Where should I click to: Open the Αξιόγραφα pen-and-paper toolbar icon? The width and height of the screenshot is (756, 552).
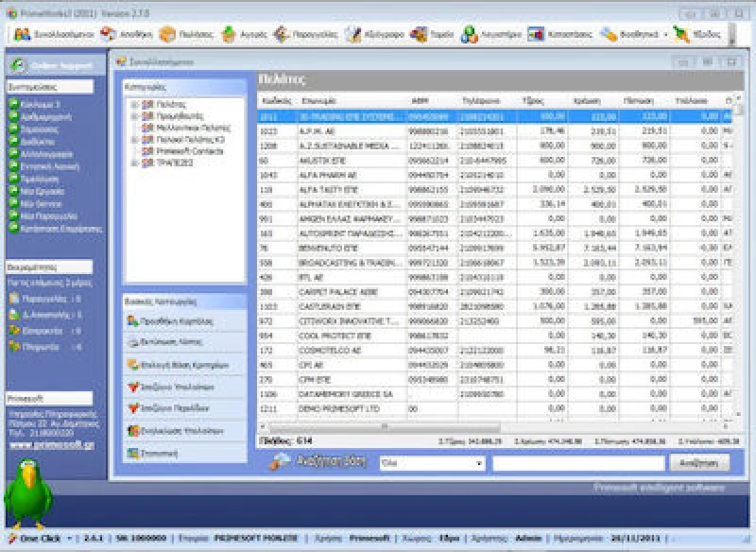[352, 34]
